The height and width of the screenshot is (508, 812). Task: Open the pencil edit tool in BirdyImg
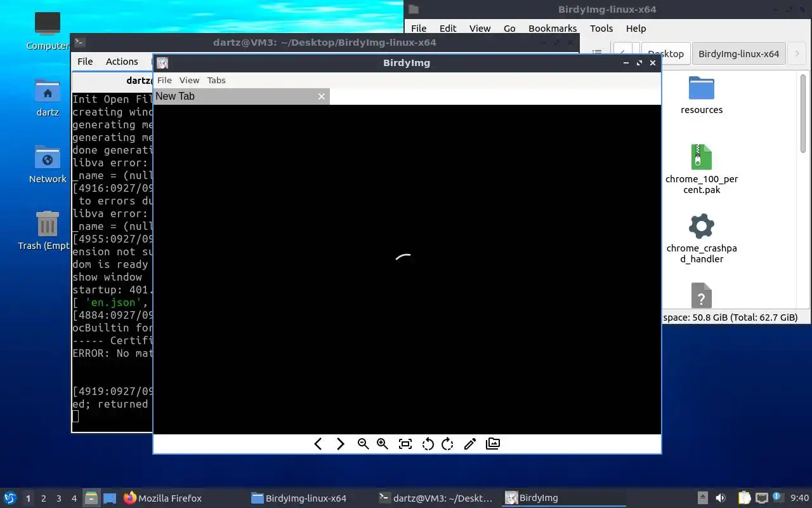(470, 444)
